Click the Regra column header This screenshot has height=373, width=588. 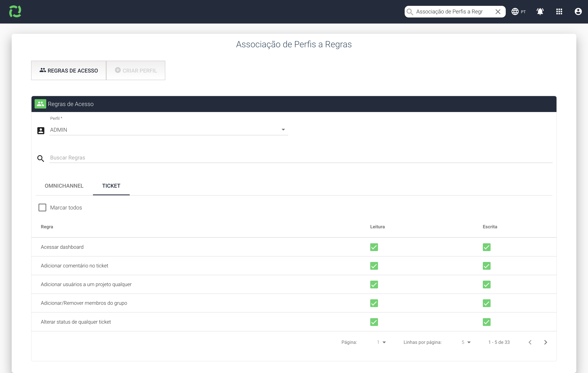coord(47,227)
